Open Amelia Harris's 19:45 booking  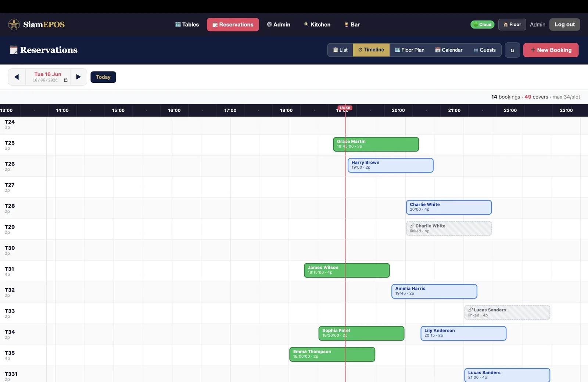(434, 291)
